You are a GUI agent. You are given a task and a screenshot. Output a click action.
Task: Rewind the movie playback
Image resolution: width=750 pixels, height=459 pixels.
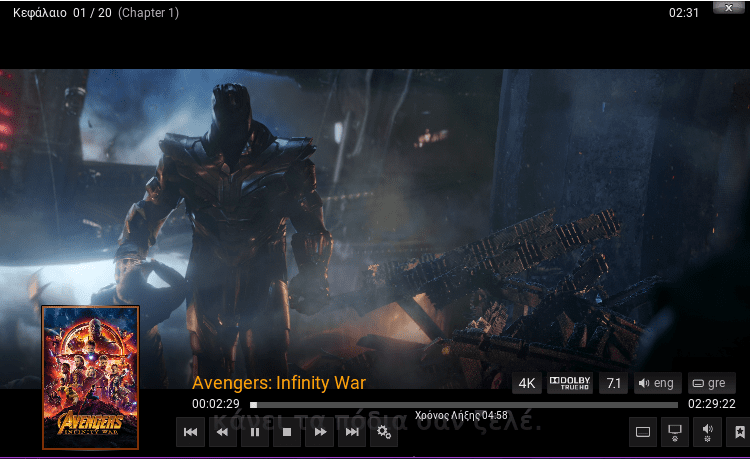pyautogui.click(x=222, y=432)
